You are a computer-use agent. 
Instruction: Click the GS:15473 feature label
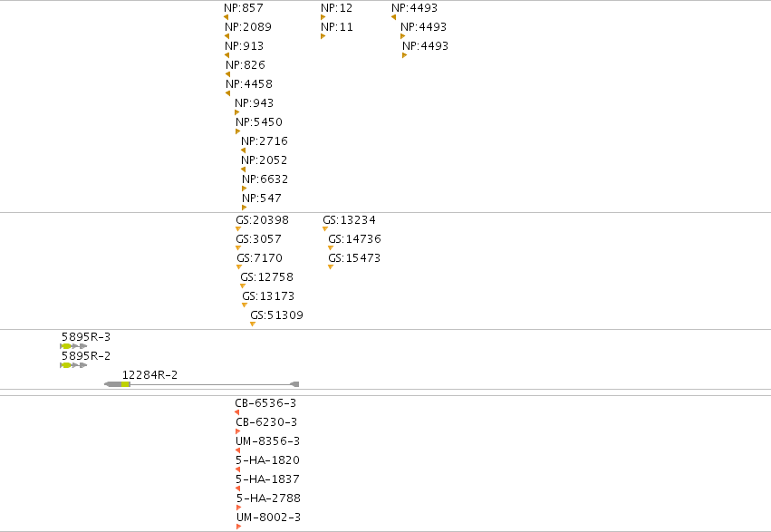(x=354, y=258)
